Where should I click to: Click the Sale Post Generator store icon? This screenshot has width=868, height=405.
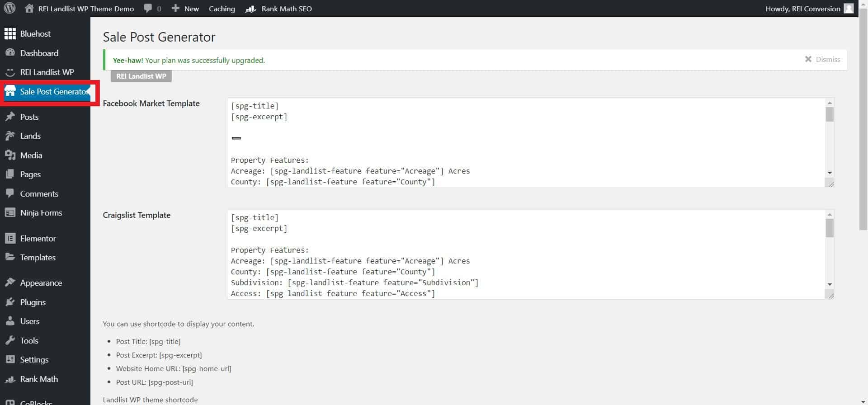point(10,92)
